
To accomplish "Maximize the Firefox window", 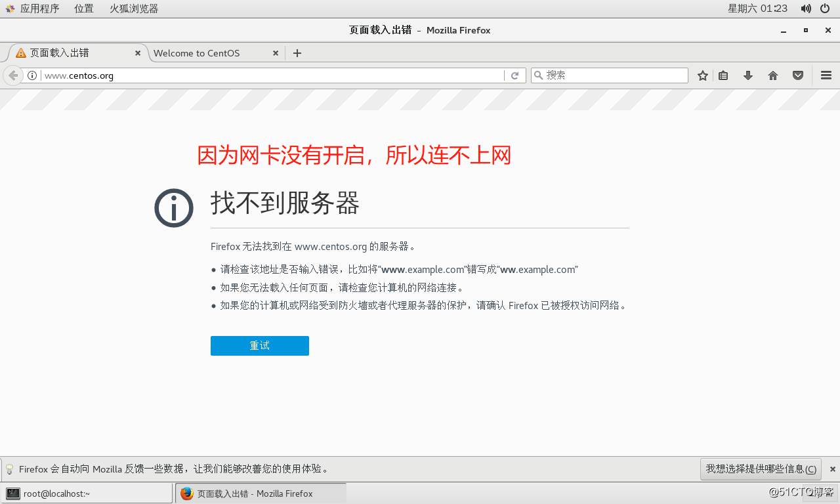I will tap(806, 30).
